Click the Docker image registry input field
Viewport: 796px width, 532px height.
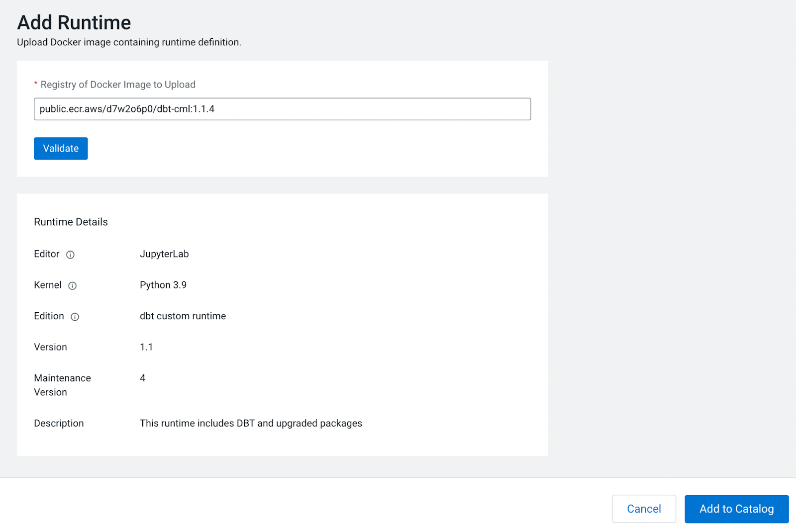click(282, 109)
